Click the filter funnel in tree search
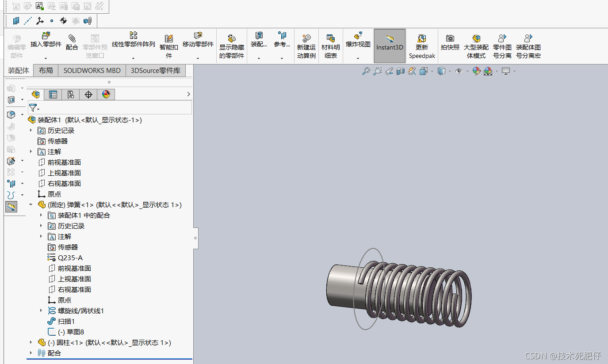The height and width of the screenshot is (364, 608). (33, 107)
